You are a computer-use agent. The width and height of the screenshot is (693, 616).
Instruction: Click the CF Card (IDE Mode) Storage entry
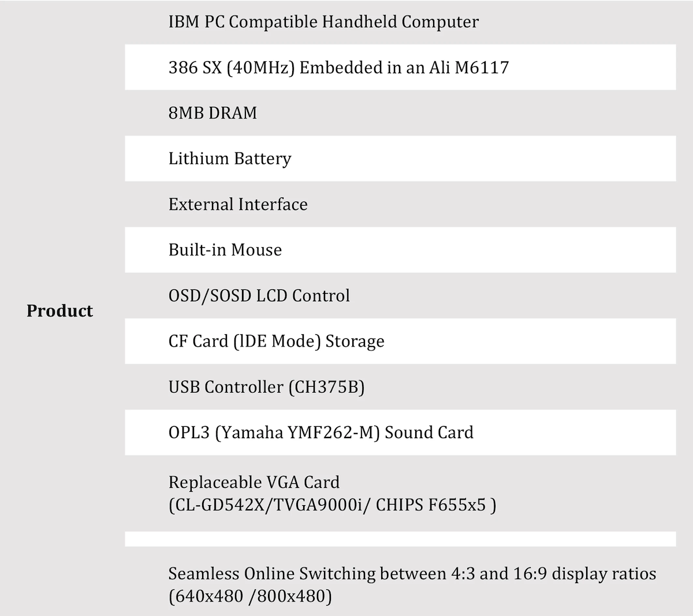276,341
